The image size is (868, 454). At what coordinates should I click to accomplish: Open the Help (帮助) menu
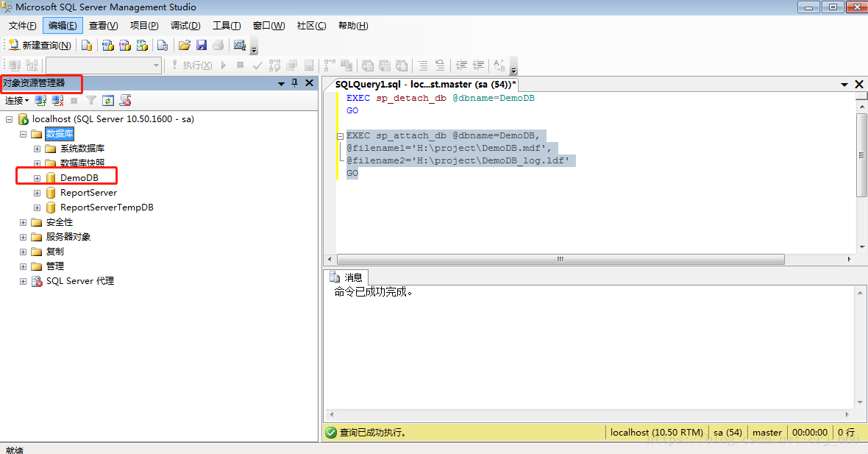[x=353, y=26]
